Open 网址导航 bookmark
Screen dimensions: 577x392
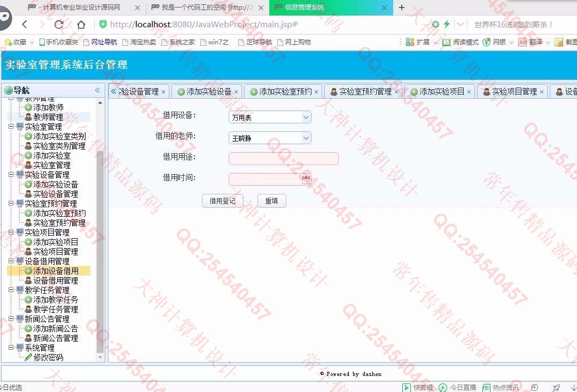[100, 42]
